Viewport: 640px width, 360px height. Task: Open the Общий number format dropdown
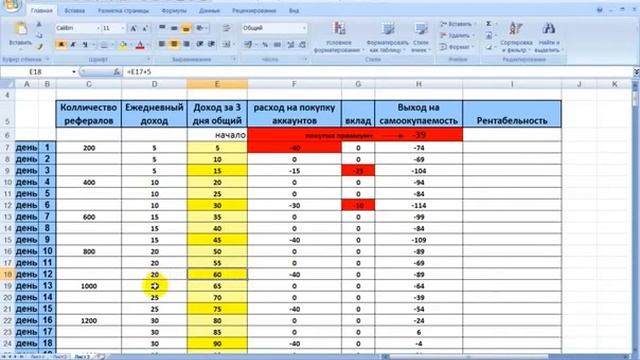pyautogui.click(x=304, y=28)
